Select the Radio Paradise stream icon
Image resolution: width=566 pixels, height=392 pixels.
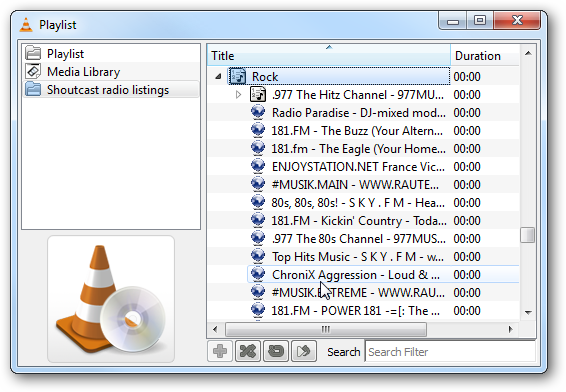[258, 112]
